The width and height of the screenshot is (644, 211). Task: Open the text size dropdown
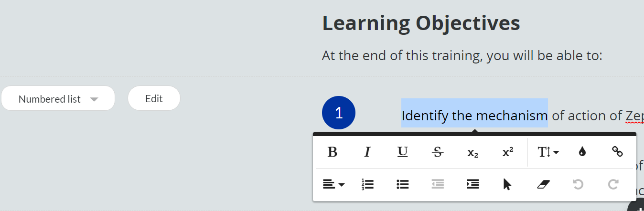coord(548,152)
